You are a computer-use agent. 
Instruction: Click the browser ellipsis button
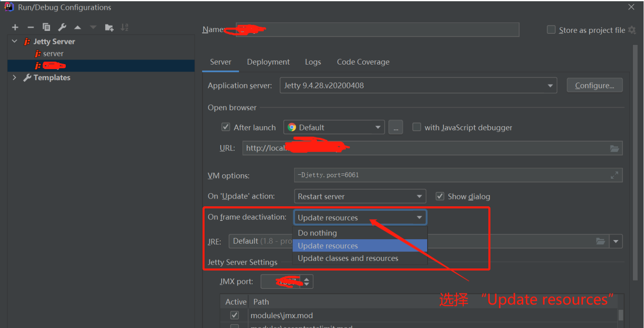396,127
